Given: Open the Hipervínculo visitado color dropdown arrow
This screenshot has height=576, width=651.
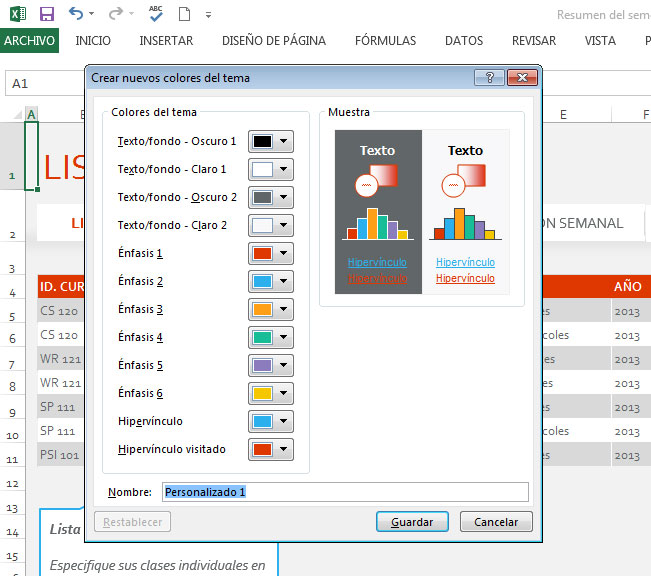Looking at the screenshot, I should [284, 449].
